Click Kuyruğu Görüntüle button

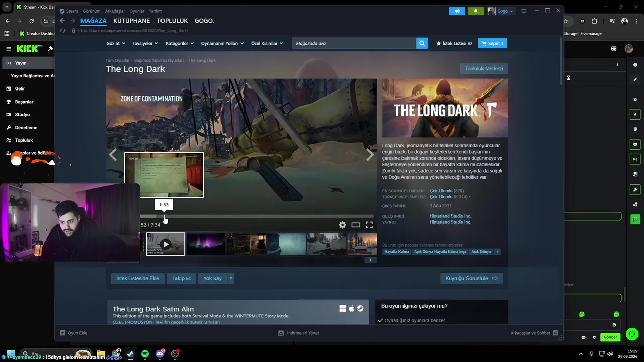(x=471, y=278)
